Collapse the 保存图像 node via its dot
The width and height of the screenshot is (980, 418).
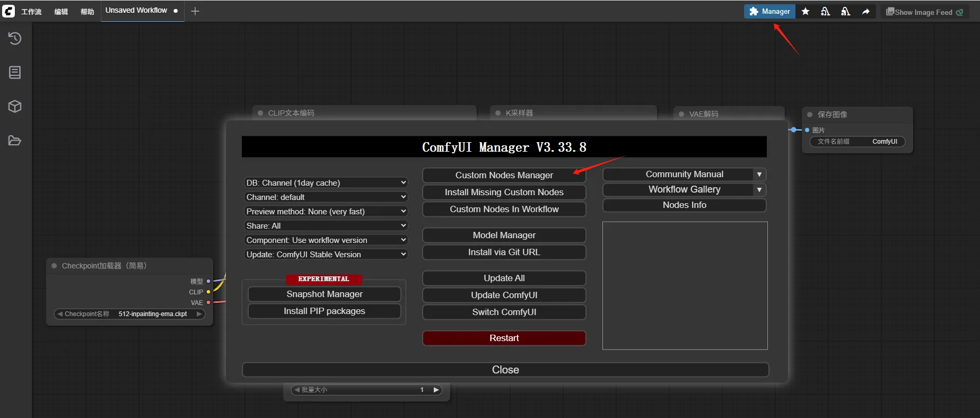pyautogui.click(x=810, y=115)
